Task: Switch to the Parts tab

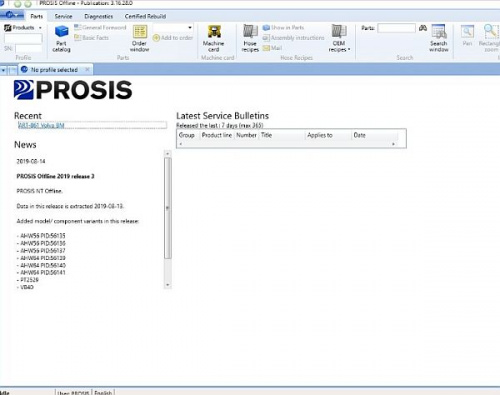Action: click(x=37, y=16)
